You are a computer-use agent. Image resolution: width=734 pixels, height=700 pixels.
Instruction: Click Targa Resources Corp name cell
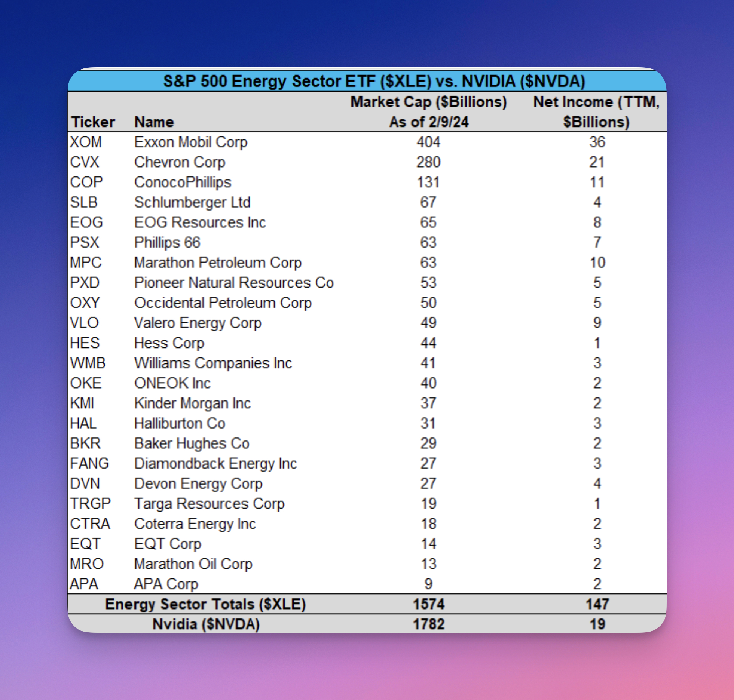coord(210,504)
